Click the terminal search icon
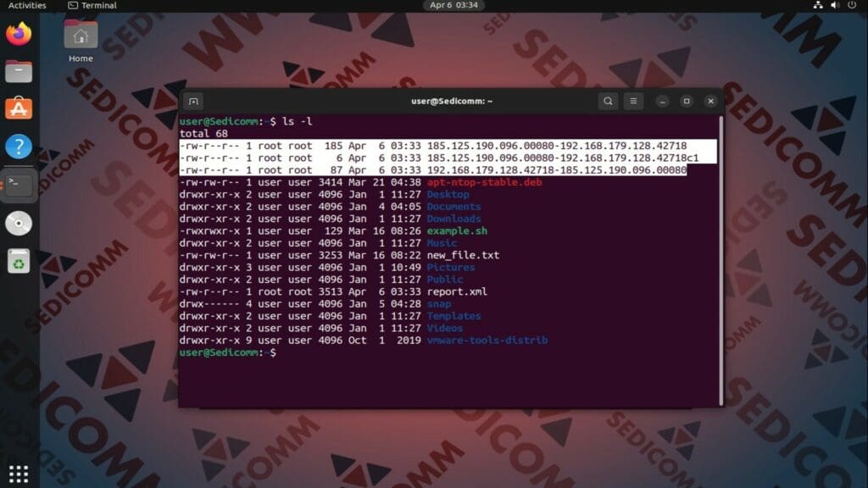 [608, 102]
